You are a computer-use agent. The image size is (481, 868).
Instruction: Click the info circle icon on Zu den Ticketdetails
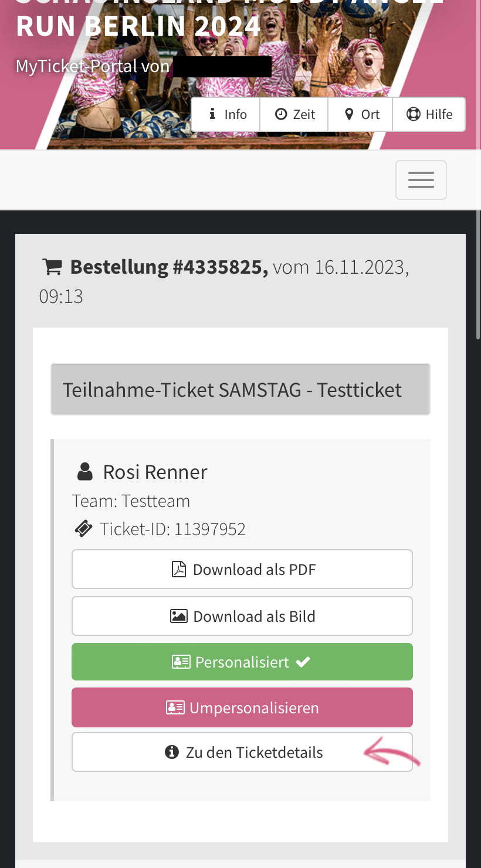[x=172, y=751]
